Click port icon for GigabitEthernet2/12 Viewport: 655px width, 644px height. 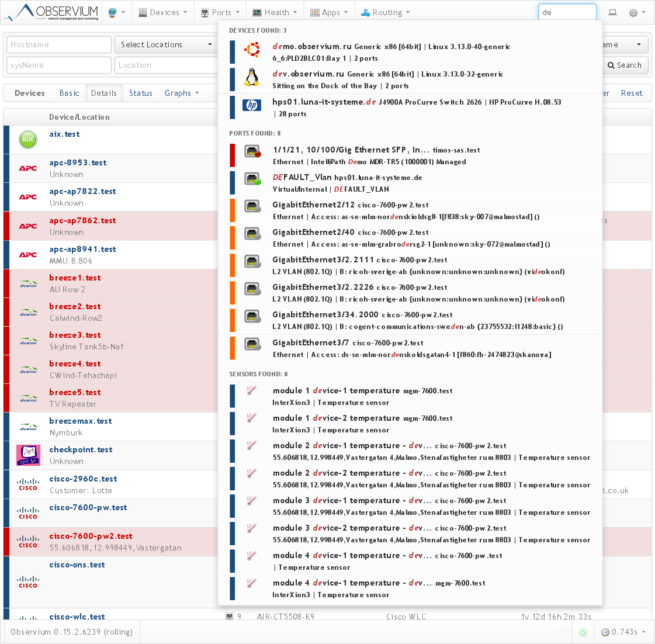pyautogui.click(x=252, y=206)
